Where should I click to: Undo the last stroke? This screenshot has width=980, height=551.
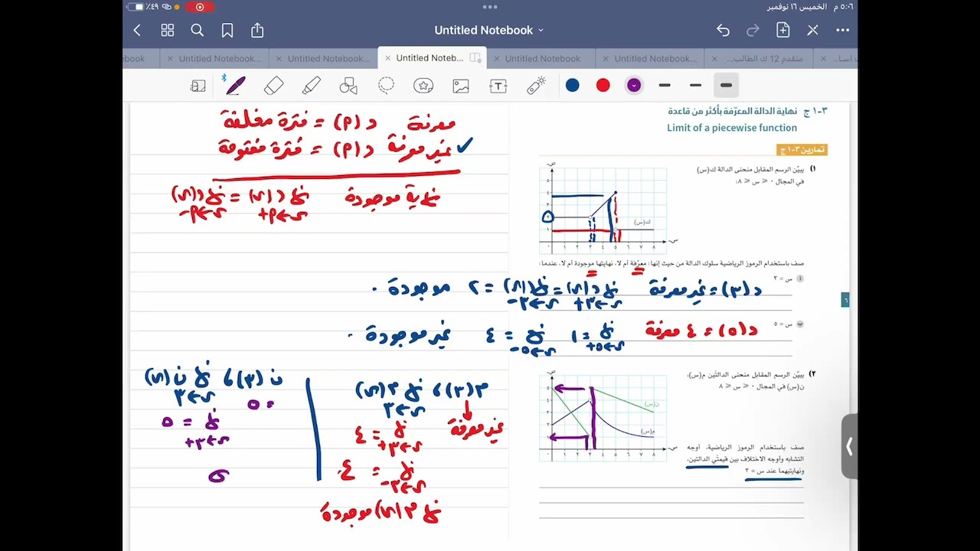(723, 31)
